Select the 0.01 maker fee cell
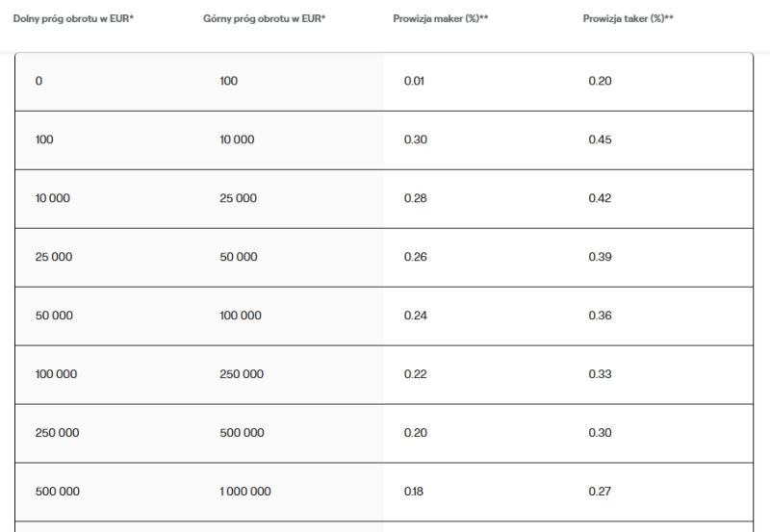Screen dimensions: 770x532 pyautogui.click(x=415, y=81)
